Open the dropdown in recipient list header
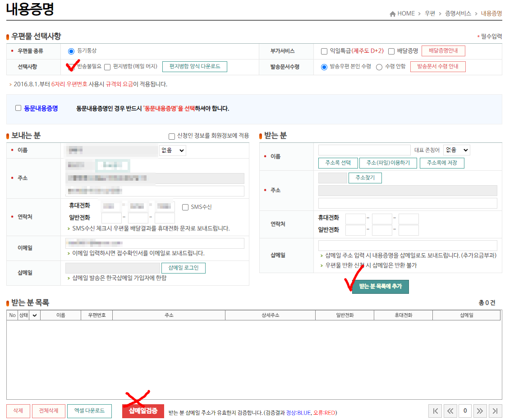The height and width of the screenshot is (420, 505). click(x=34, y=315)
